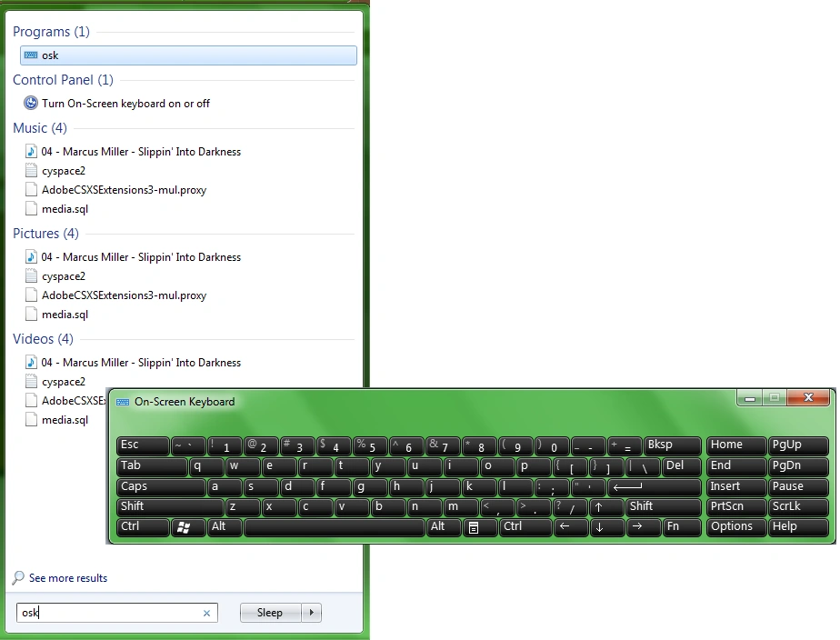This screenshot has height=640, width=840.
Task: Click music note icon under Music section
Action: (31, 152)
